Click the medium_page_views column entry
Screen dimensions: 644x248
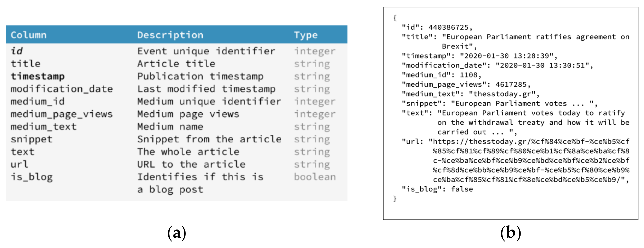[61, 114]
